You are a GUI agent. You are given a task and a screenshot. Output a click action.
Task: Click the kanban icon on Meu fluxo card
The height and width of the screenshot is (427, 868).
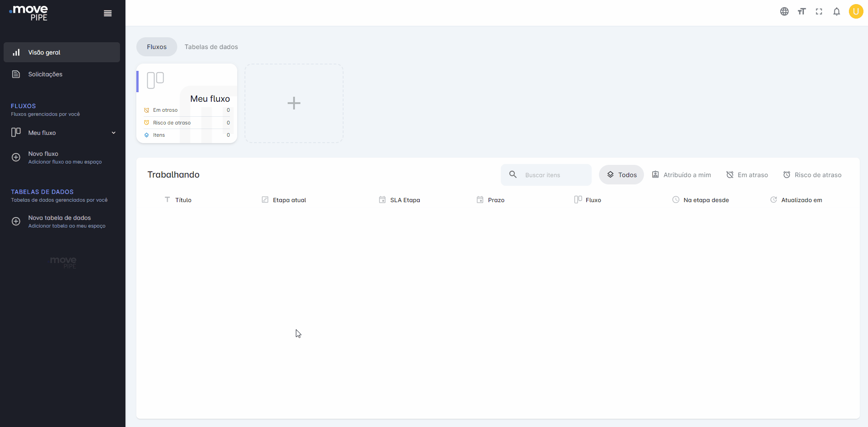(x=155, y=80)
